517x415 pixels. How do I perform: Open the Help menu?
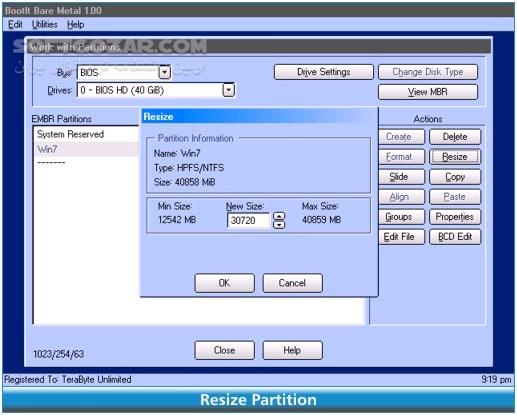[x=76, y=25]
